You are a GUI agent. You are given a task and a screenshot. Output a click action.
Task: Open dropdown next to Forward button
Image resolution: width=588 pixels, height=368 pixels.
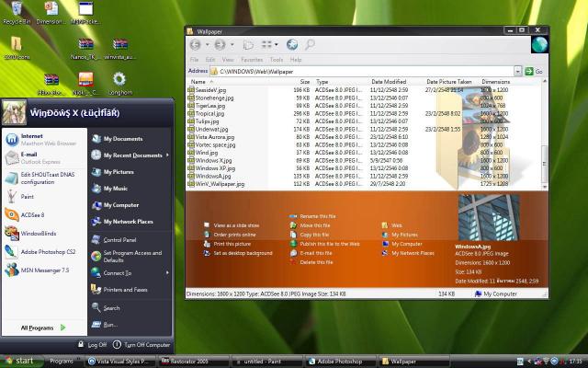click(x=232, y=45)
